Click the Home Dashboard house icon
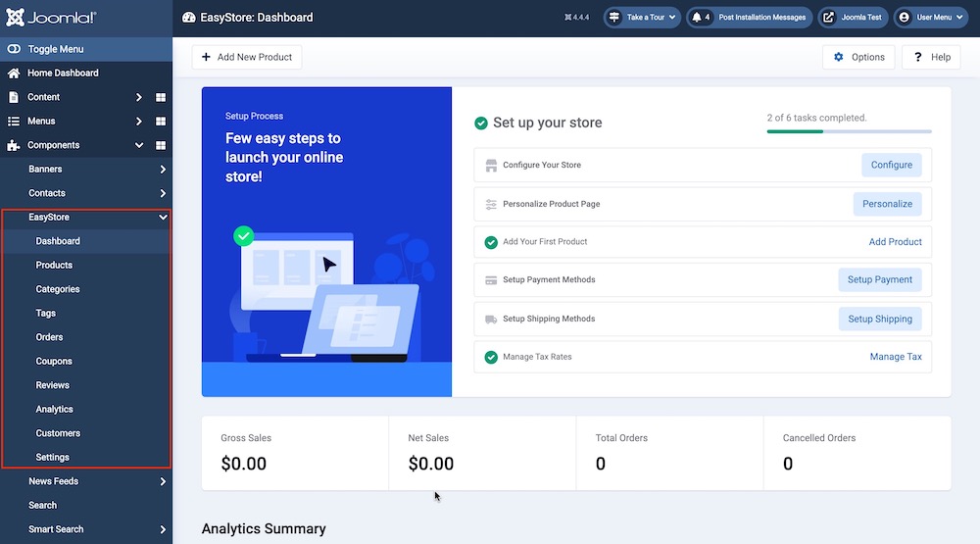 (14, 74)
